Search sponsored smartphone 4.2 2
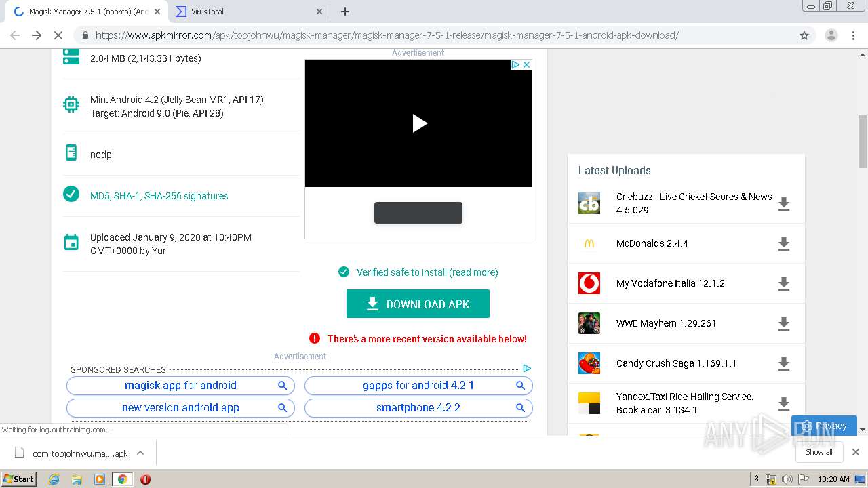Image resolution: width=868 pixels, height=488 pixels. 418,408
